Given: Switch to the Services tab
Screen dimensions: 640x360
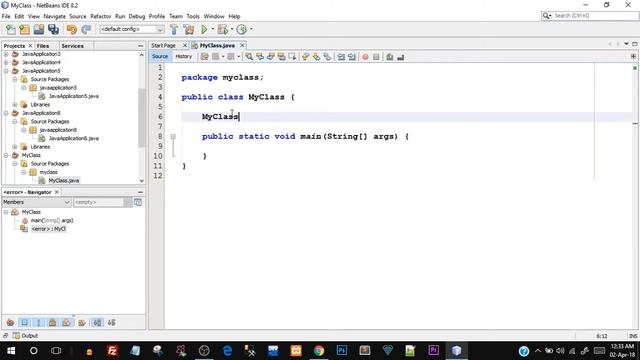Looking at the screenshot, I should click(x=73, y=46).
